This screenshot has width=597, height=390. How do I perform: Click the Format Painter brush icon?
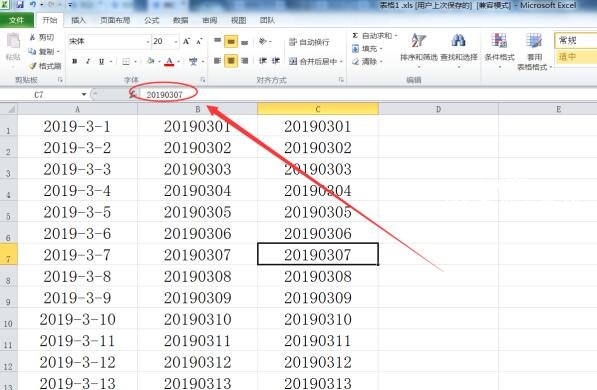tap(33, 66)
